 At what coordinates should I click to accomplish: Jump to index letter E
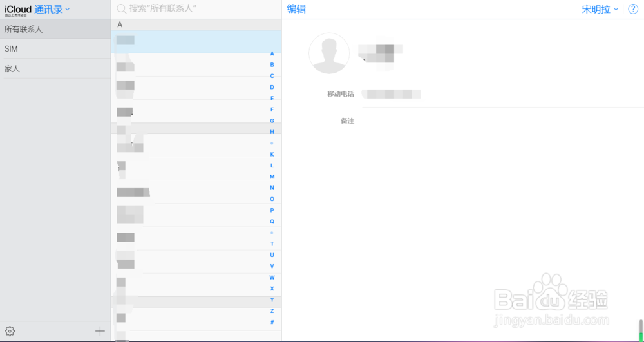click(x=272, y=99)
